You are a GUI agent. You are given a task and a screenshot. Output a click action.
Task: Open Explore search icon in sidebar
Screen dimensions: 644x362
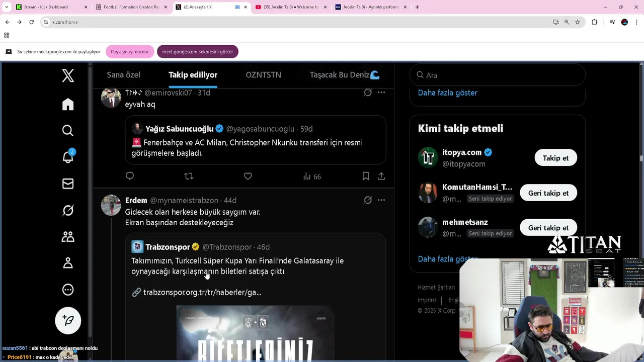(x=68, y=131)
